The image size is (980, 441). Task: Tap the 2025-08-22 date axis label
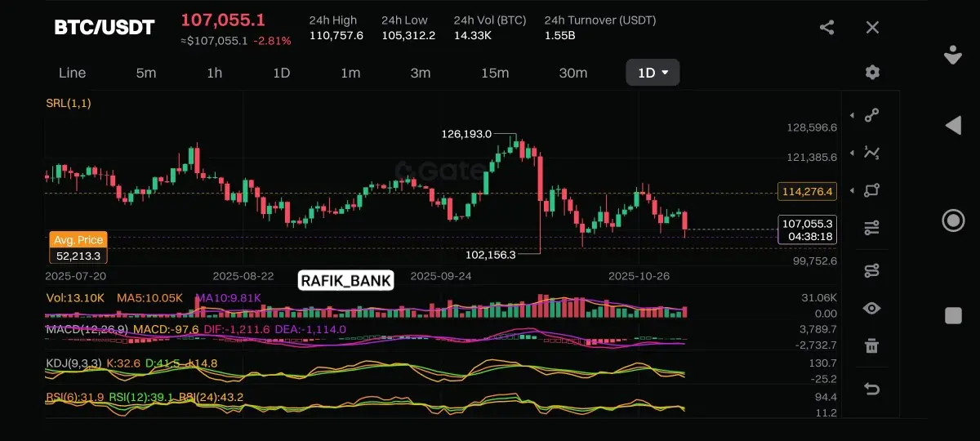243,276
